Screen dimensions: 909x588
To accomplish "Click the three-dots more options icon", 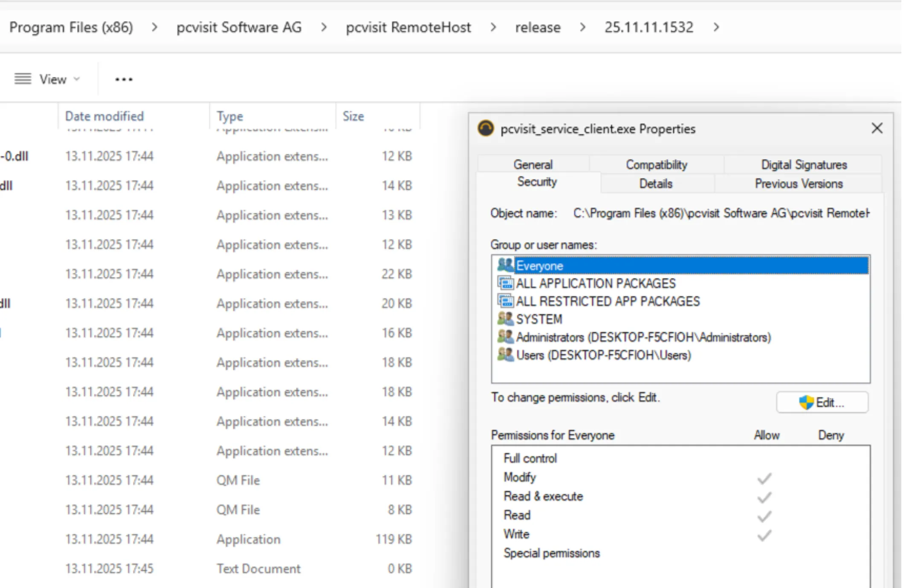I will (x=124, y=79).
